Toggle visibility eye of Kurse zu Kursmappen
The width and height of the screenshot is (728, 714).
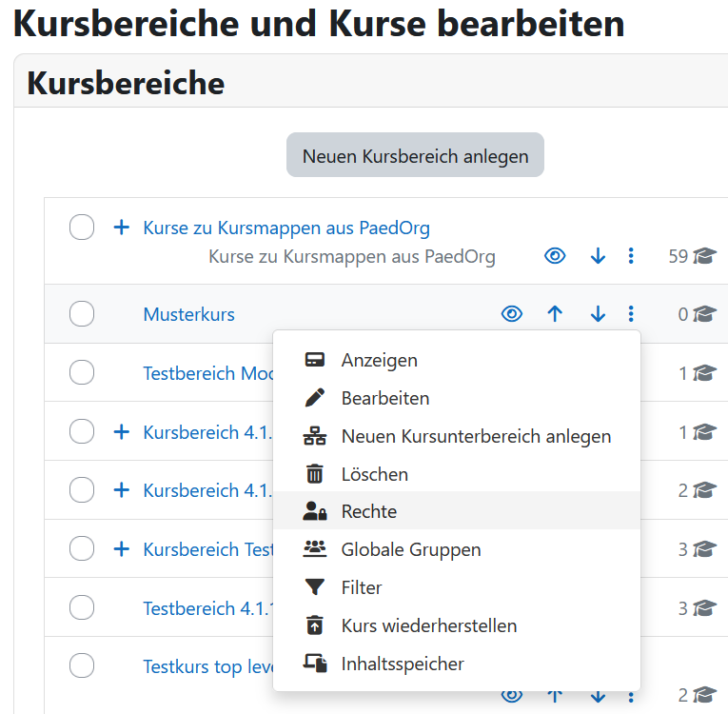[x=555, y=256]
